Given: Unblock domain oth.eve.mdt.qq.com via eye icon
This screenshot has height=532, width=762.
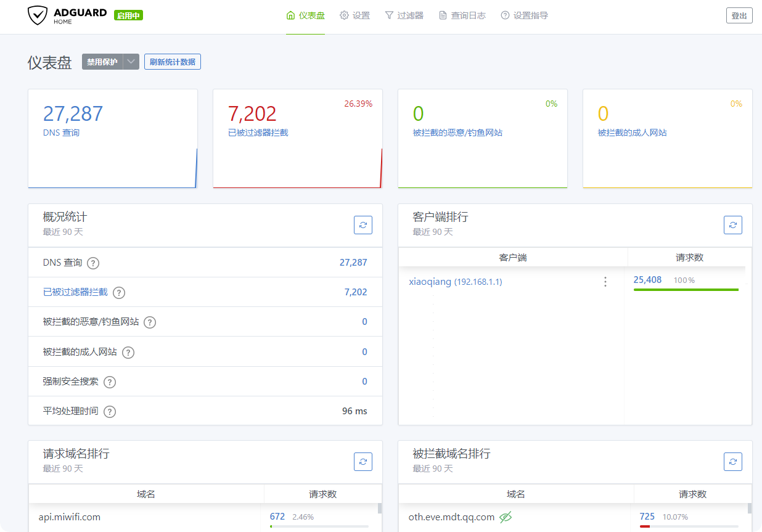Looking at the screenshot, I should click(x=507, y=518).
